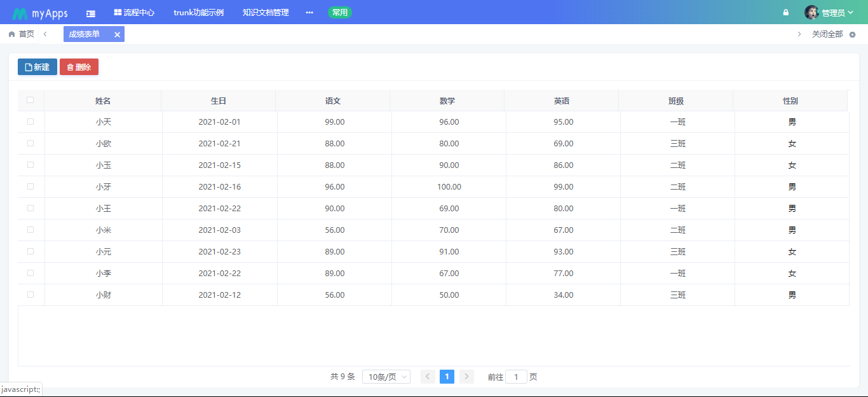Open the more menus ellipsis
This screenshot has height=397, width=868.
(x=309, y=12)
